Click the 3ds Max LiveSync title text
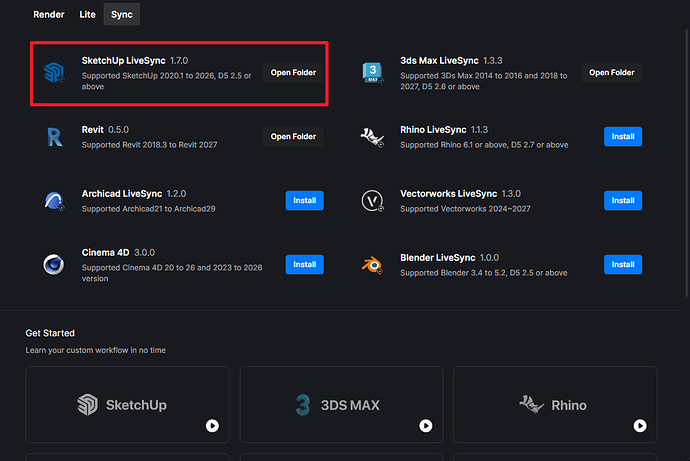The width and height of the screenshot is (690, 461). (439, 61)
